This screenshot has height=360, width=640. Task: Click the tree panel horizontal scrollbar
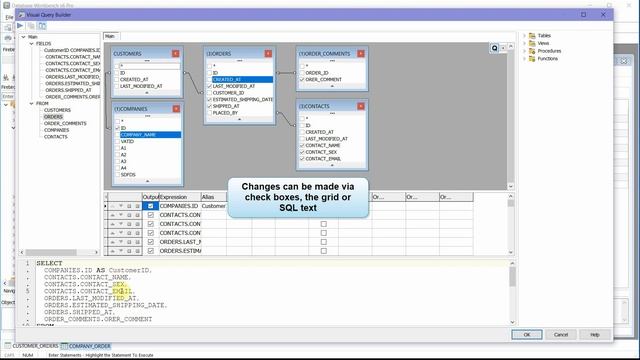click(x=51, y=252)
